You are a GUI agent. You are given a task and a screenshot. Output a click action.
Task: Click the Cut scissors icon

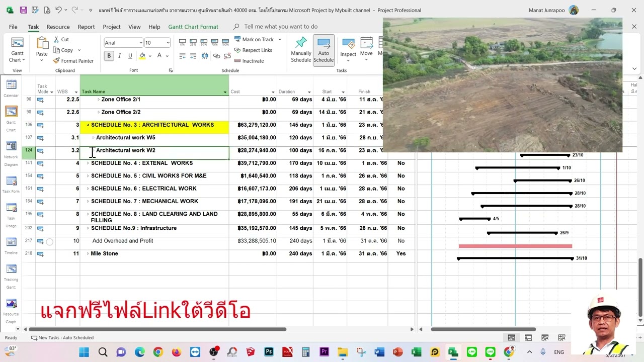tap(56, 39)
